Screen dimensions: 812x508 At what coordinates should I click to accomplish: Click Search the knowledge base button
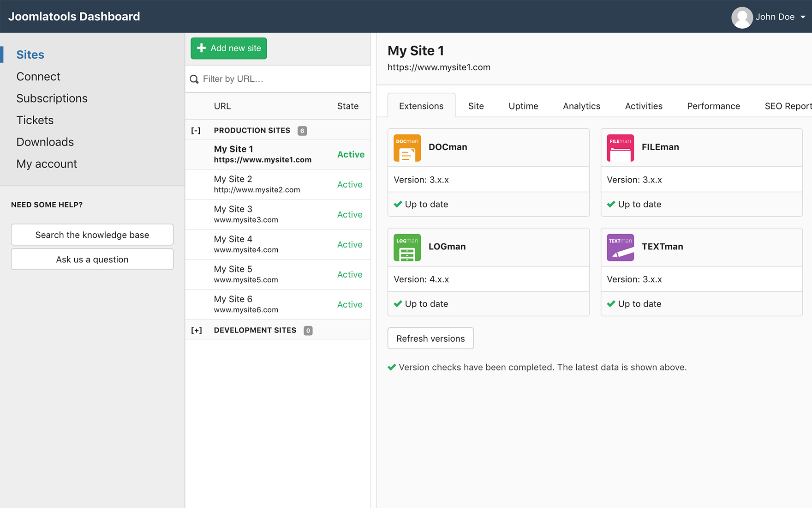click(92, 235)
